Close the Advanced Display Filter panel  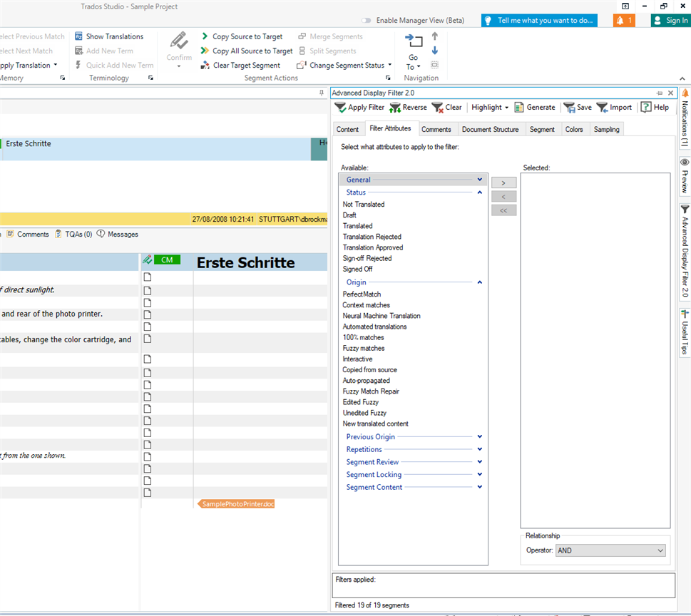(x=670, y=93)
